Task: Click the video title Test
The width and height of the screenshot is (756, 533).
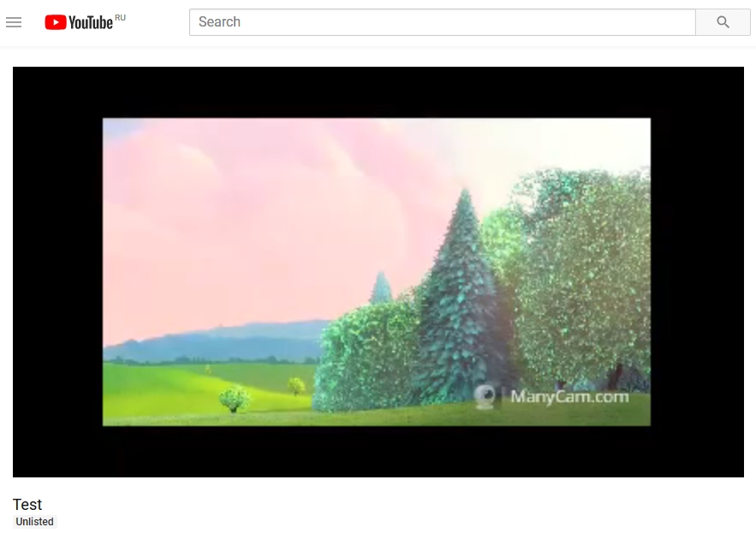Action: [x=27, y=505]
